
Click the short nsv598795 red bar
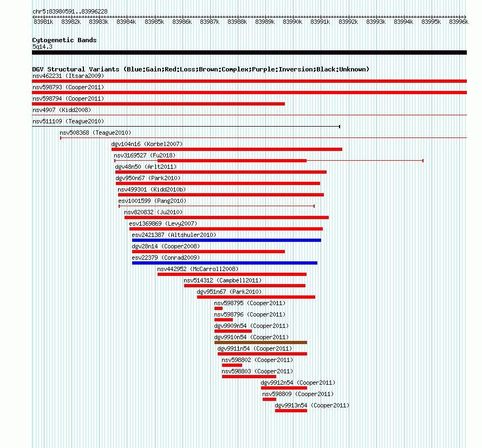pos(219,308)
